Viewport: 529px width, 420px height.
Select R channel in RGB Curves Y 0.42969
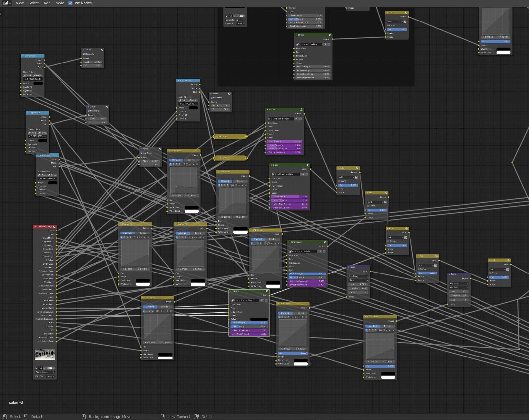[x=370, y=330]
